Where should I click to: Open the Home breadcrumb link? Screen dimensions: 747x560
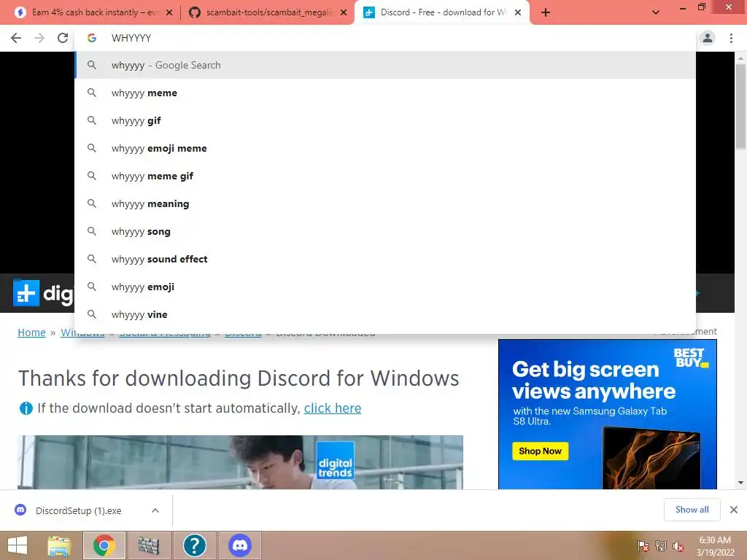31,332
